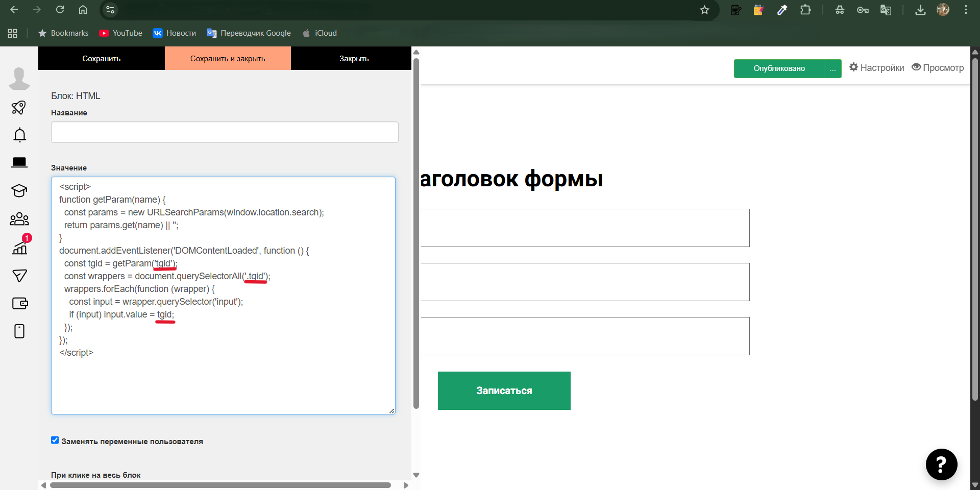Click the 'Просмотр' preview link
Screen dimensions: 980x490
click(943, 67)
